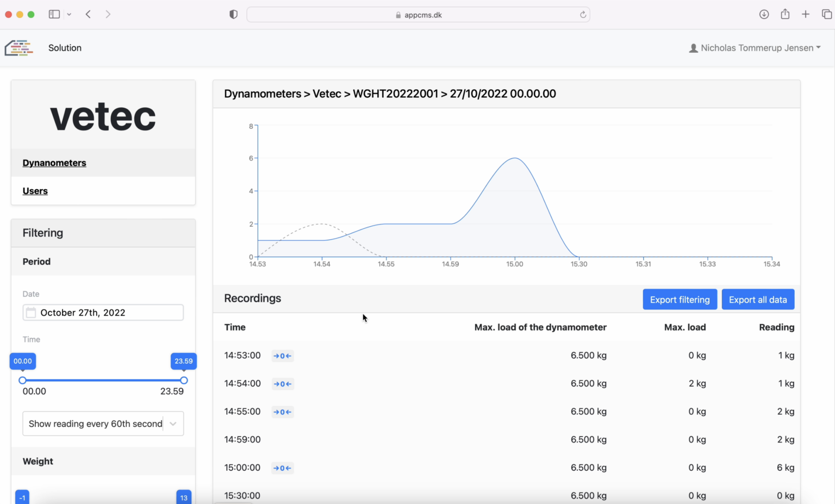Click the Safari share icon
The image size is (835, 504).
(785, 15)
